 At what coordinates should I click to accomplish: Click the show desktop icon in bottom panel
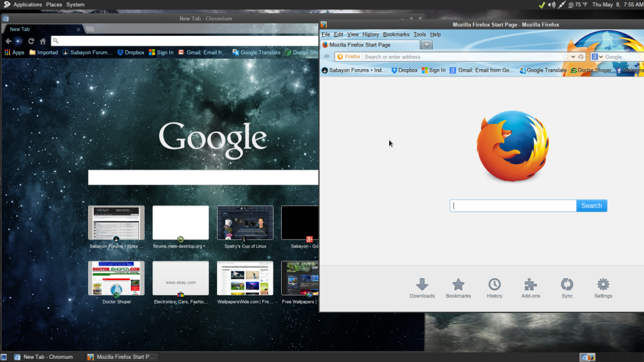click(x=4, y=357)
